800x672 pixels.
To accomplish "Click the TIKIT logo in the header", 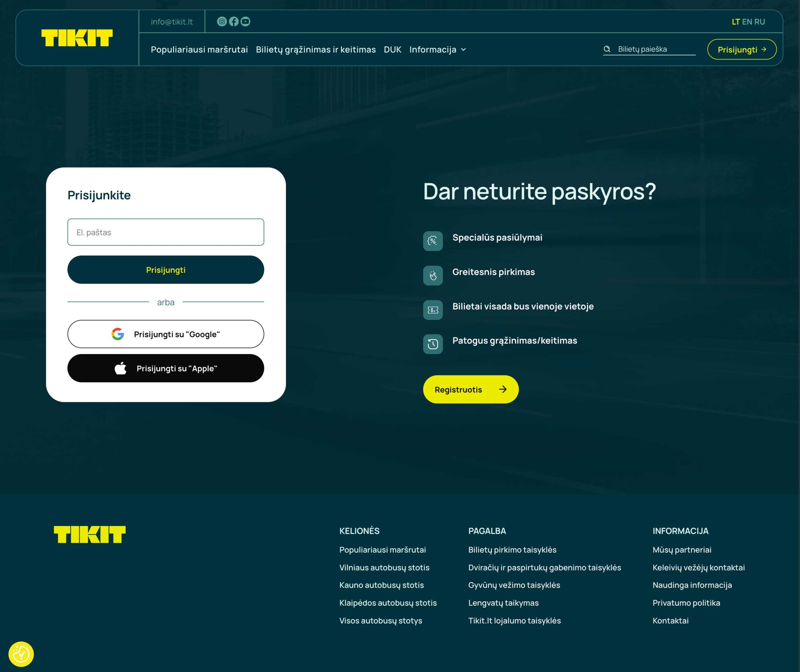I will click(x=77, y=38).
